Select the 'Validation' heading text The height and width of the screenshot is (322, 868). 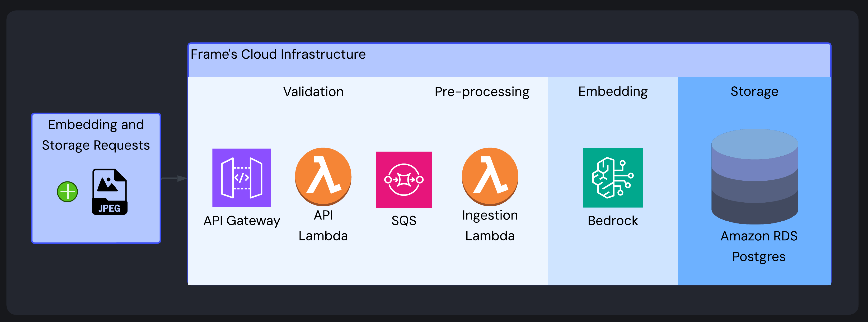point(313,92)
